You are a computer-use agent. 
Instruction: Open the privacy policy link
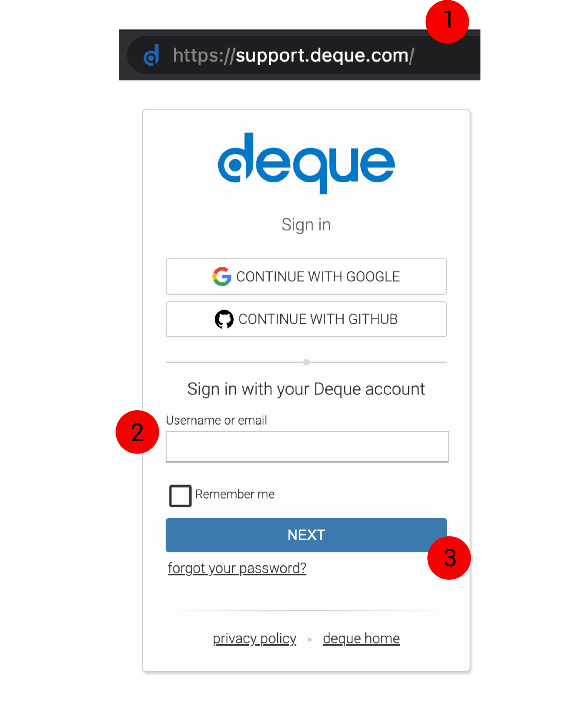coord(254,639)
